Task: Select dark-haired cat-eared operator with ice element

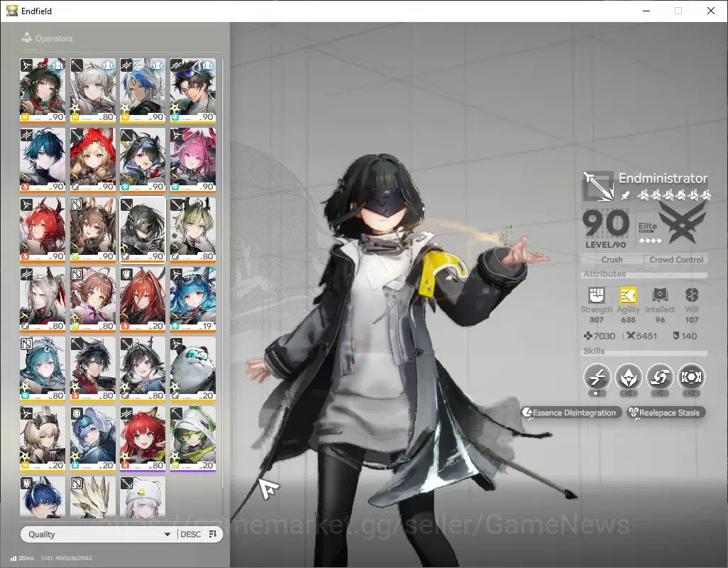Action: tap(143, 160)
